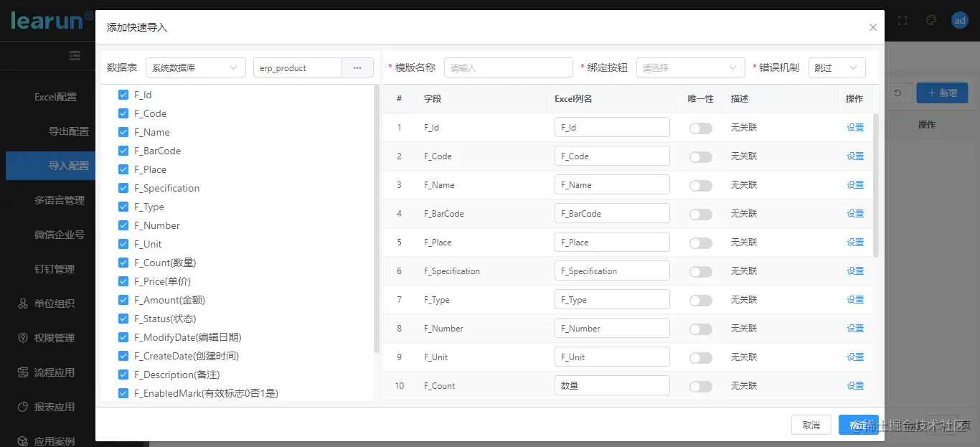Open the theme palette icon
Image resolution: width=980 pixels, height=447 pixels.
pos(931,21)
